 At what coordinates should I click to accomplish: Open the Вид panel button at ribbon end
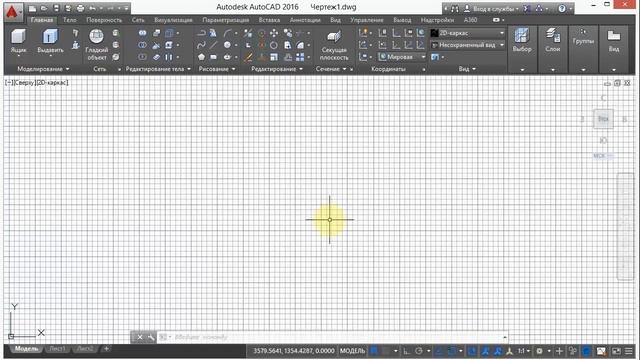click(613, 49)
